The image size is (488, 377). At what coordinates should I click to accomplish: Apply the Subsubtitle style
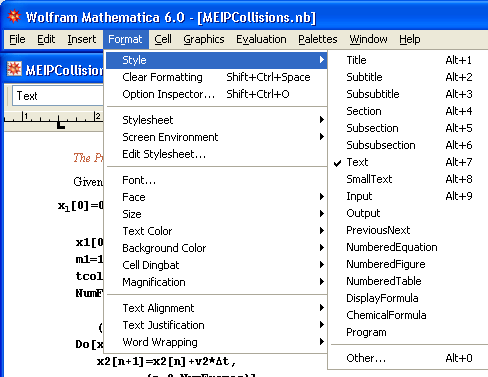pos(409,94)
